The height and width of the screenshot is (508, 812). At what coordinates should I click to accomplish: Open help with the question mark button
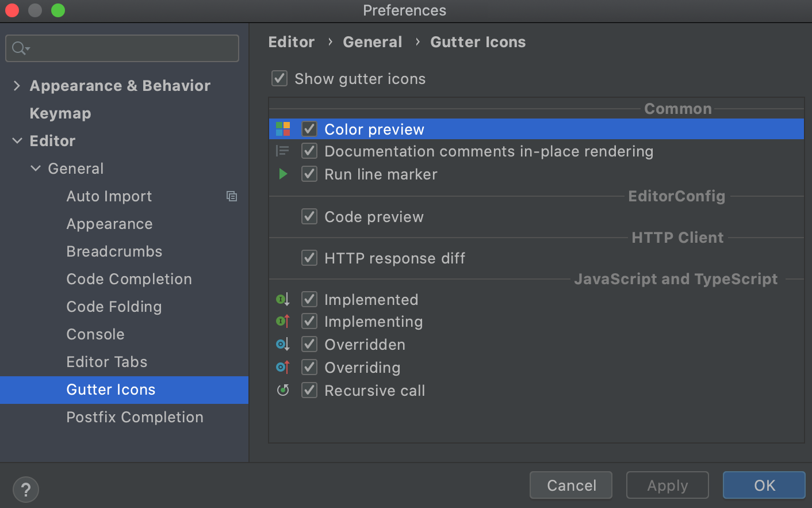click(25, 490)
